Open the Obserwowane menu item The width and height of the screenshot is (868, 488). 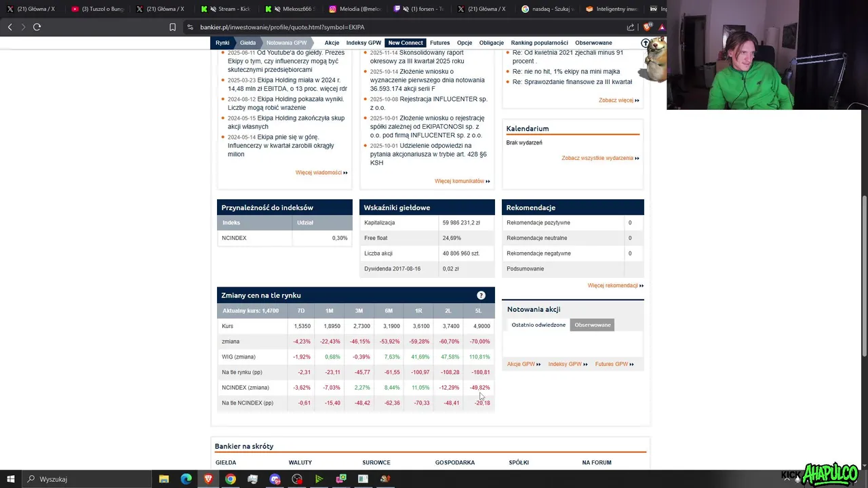point(593,43)
